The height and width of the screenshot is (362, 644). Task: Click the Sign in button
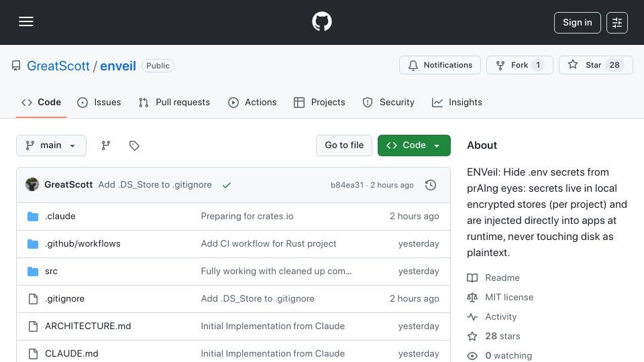coord(577,23)
